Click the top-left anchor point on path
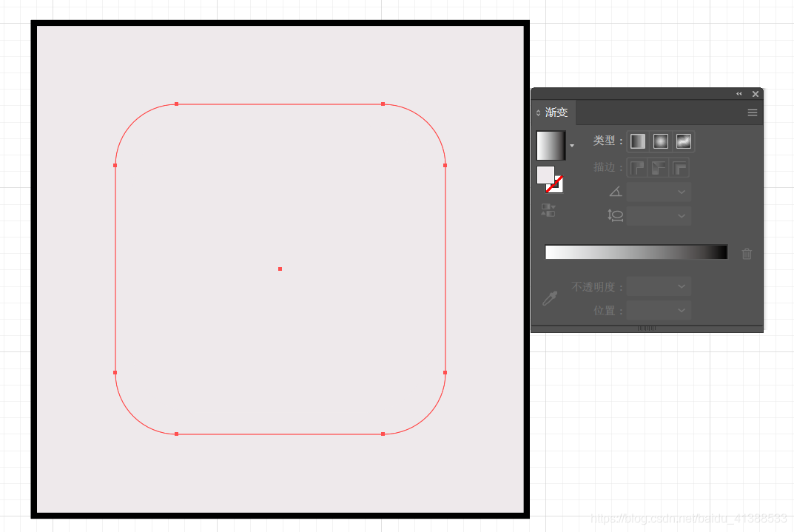This screenshot has height=532, width=794. tap(176, 104)
